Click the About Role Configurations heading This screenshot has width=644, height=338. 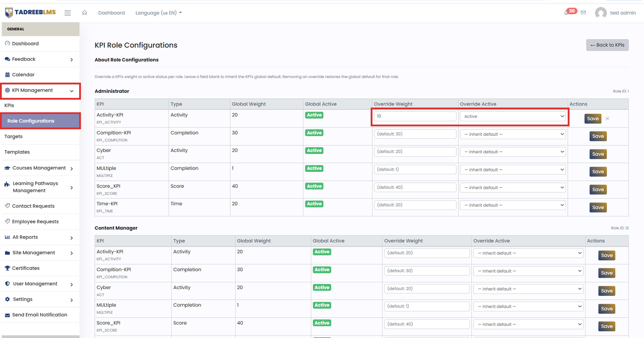127,60
